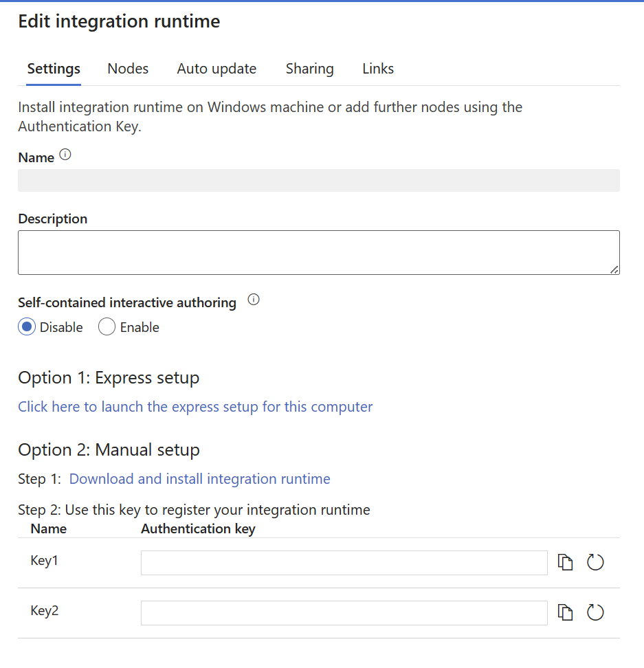Screen dimensions: 644x668
Task: Click the Name input field
Action: [319, 180]
